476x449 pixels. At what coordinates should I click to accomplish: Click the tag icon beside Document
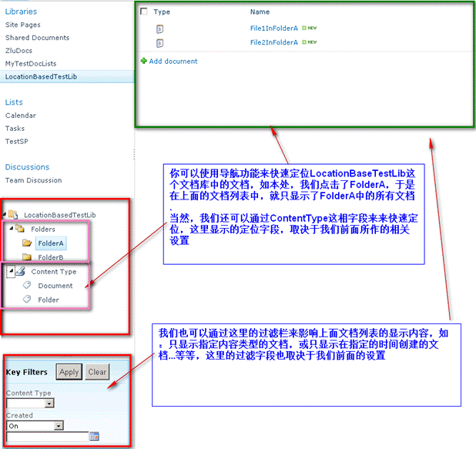(x=27, y=285)
